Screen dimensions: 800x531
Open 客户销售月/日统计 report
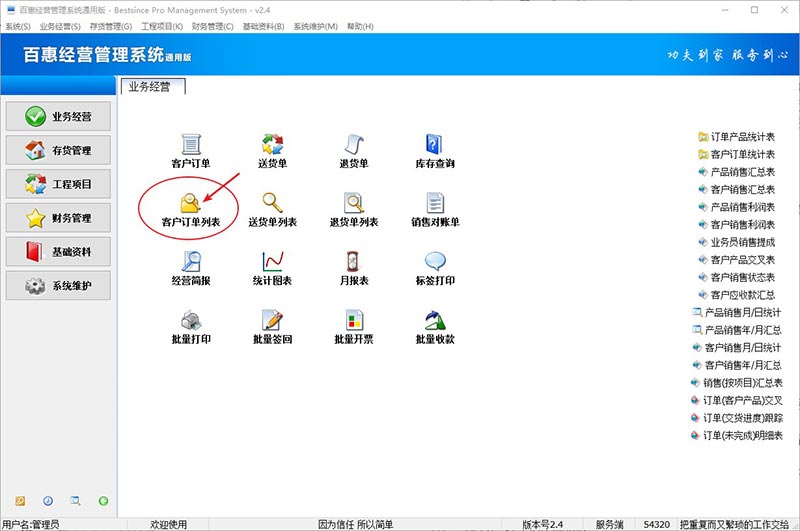tap(736, 347)
